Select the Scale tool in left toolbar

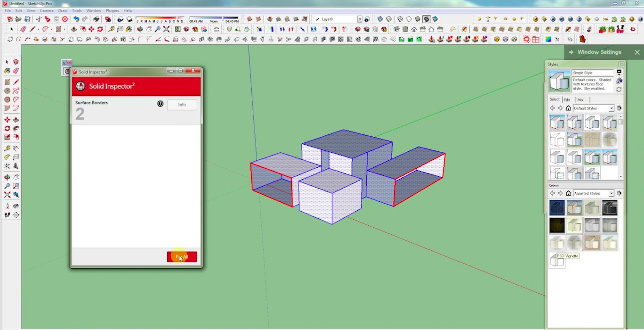[x=7, y=137]
